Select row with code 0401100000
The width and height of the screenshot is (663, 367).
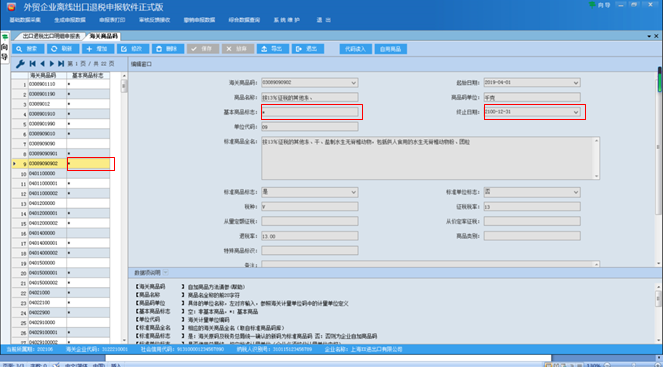click(x=60, y=173)
